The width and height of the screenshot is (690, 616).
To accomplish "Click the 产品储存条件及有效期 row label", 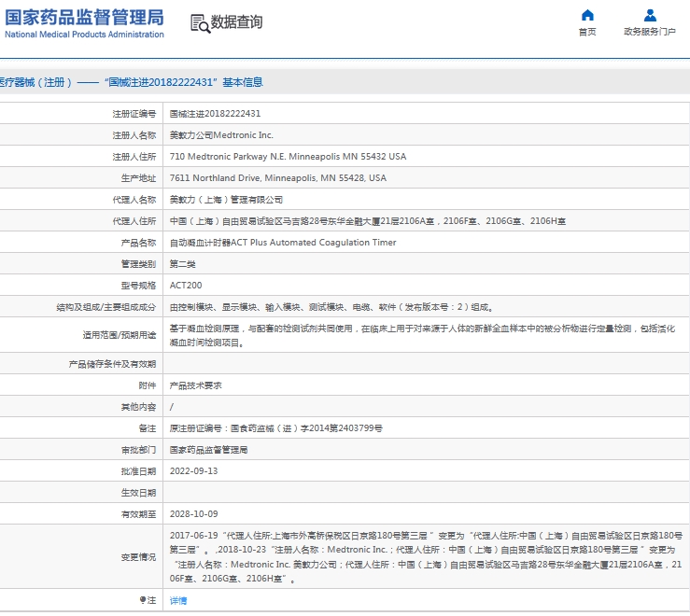I will [x=112, y=364].
